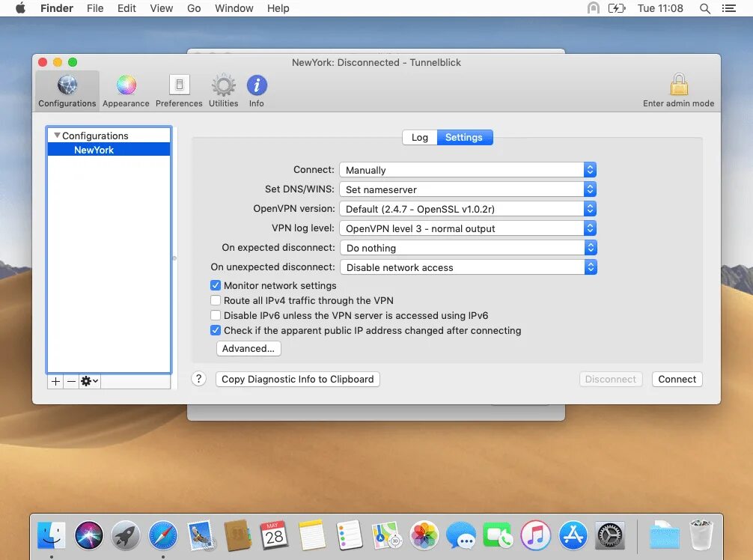Viewport: 753px width, 560px height.
Task: Open Contacts book in the Dock
Action: click(238, 535)
